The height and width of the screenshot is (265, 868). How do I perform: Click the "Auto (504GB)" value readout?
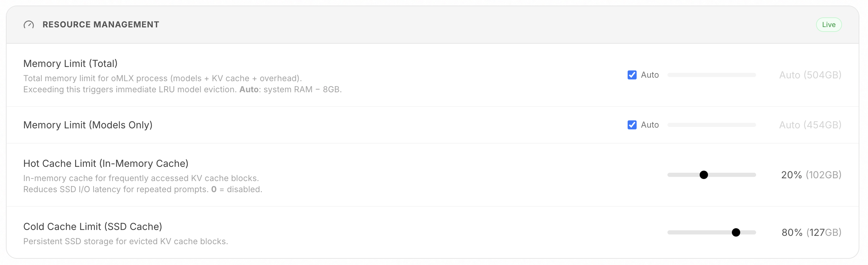pyautogui.click(x=810, y=75)
